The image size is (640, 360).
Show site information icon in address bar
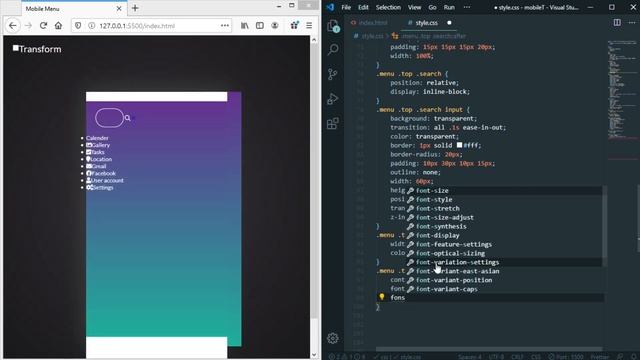click(91, 26)
